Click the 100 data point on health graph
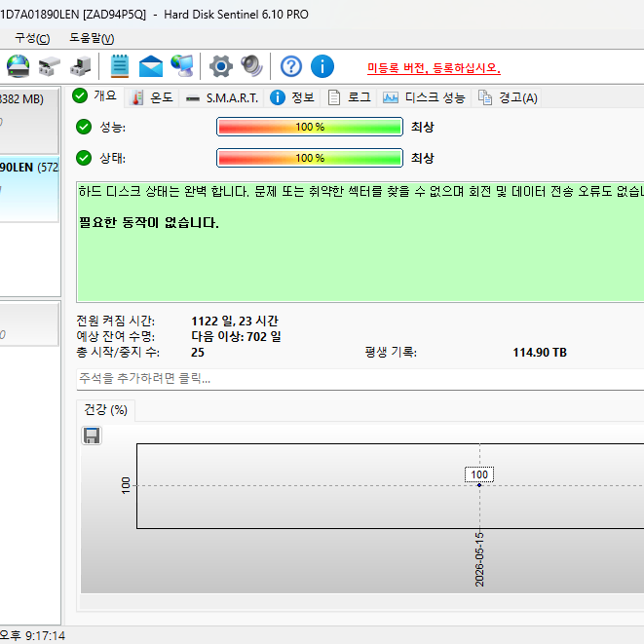Viewport: 644px width, 644px height. pos(479,485)
